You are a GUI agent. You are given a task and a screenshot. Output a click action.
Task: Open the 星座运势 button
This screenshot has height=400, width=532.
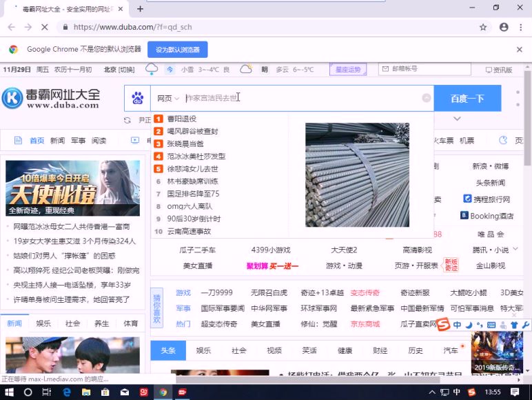coord(348,70)
